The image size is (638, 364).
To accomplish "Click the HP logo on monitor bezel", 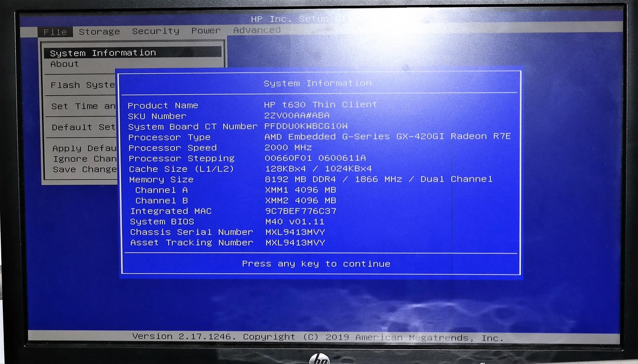I will click(320, 358).
